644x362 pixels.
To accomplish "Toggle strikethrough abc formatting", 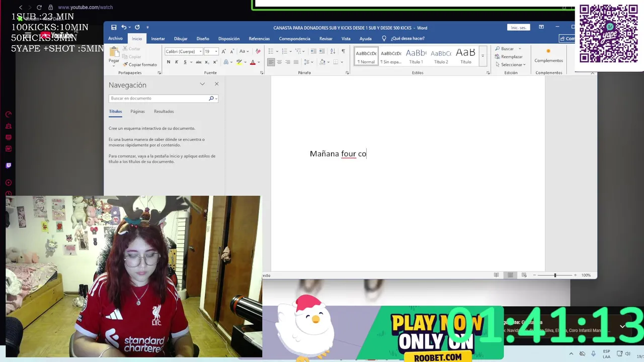I will click(x=199, y=62).
